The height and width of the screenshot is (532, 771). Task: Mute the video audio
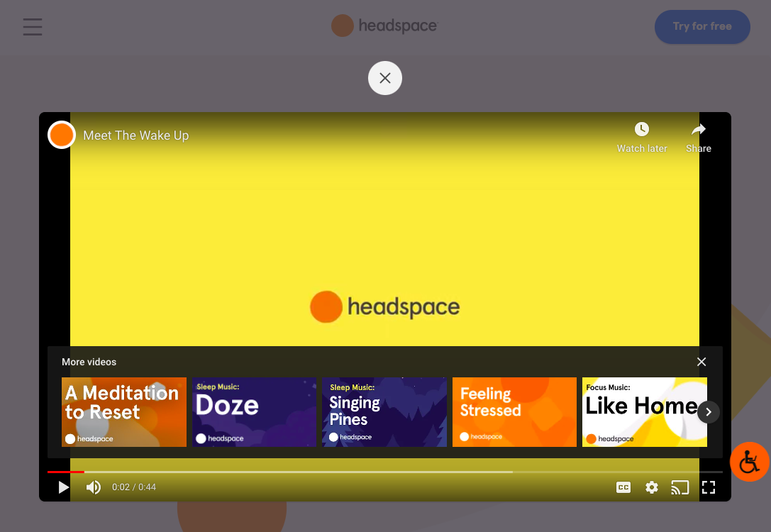pyautogui.click(x=94, y=487)
